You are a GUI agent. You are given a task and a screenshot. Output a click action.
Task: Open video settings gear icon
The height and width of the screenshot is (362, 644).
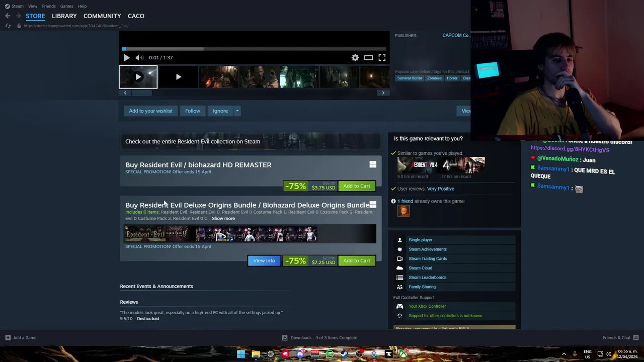click(355, 58)
